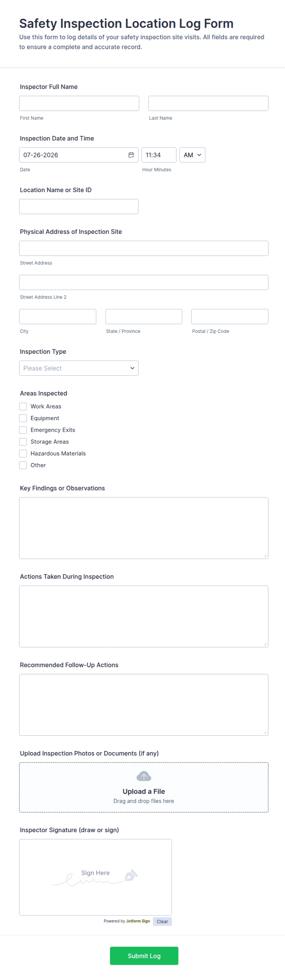Tick the Emergency Exits checkbox

tap(23, 430)
